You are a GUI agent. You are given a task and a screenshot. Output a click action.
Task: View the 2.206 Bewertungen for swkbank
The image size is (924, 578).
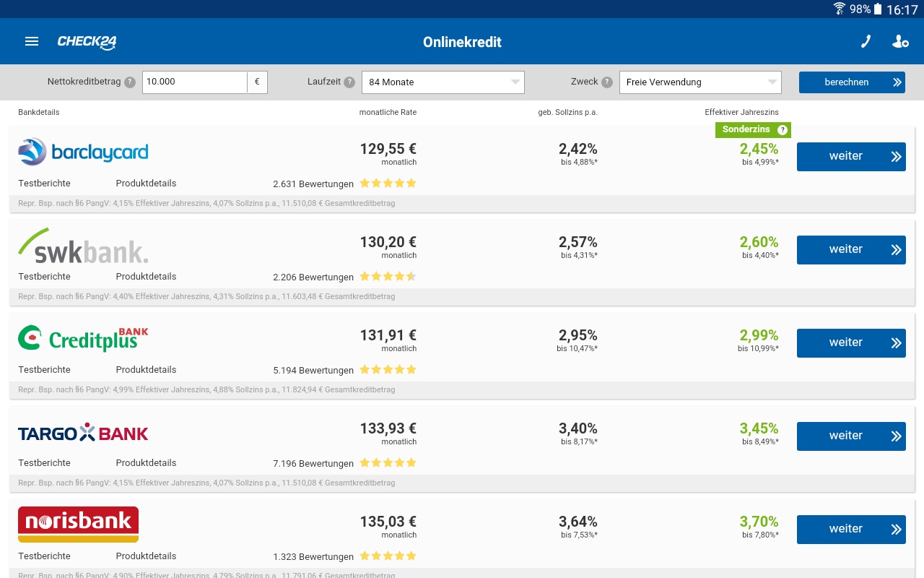[313, 277]
